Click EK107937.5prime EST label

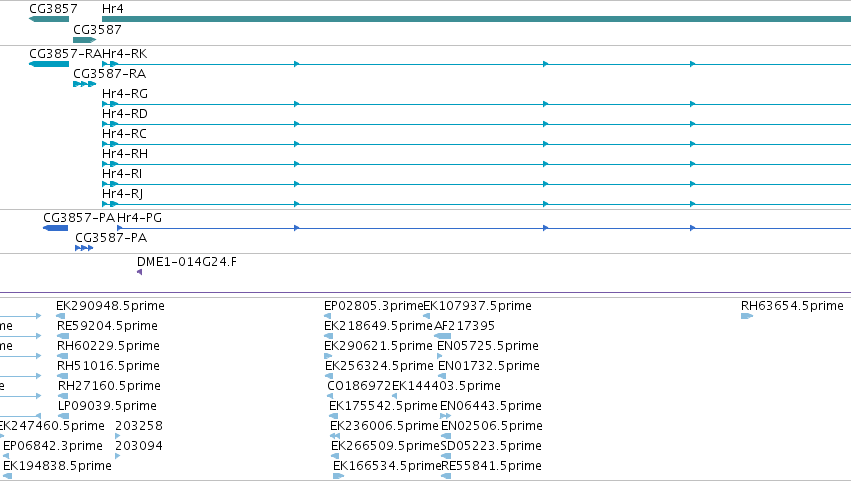478,306
